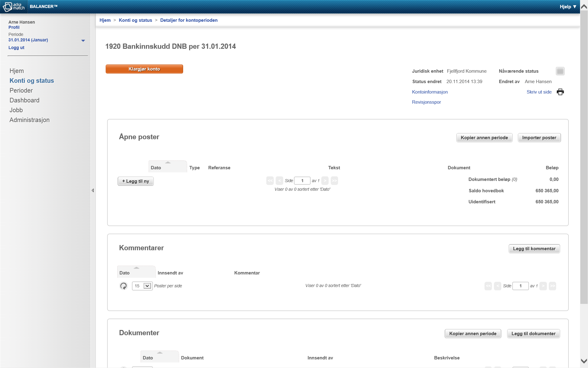Click the Kommentar column header
588x368 pixels.
(x=247, y=273)
